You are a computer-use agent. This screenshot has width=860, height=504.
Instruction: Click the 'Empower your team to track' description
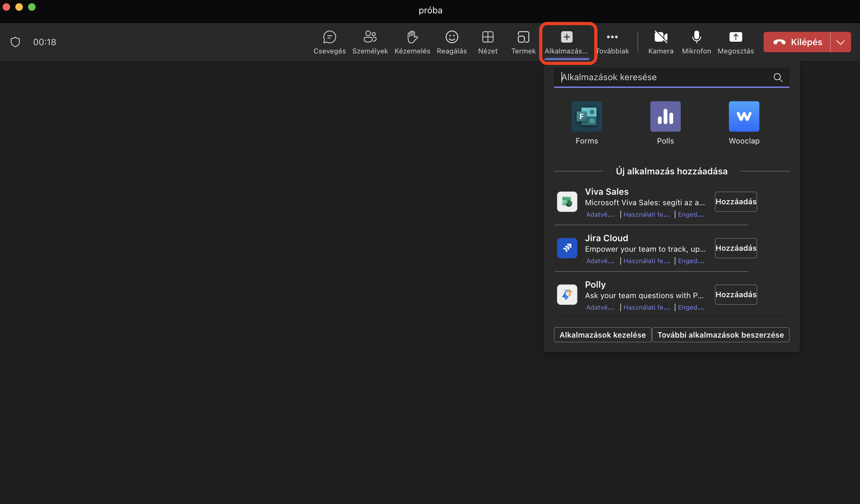click(645, 249)
